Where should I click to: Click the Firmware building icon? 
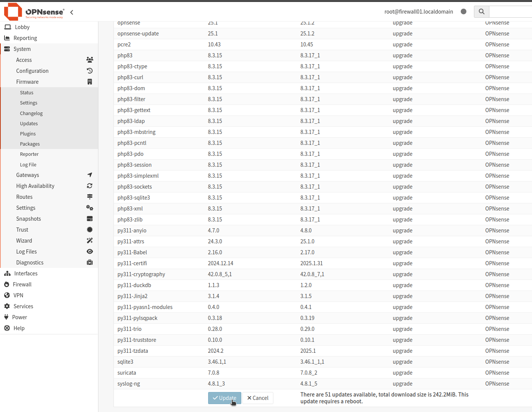(90, 82)
